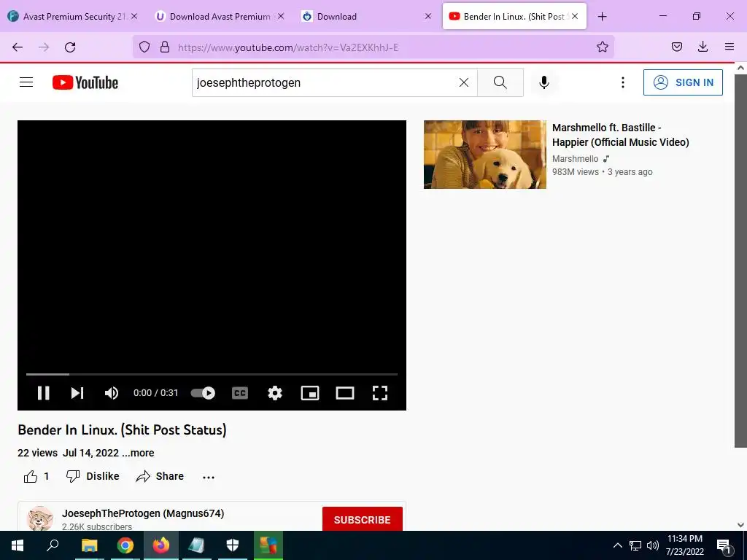
Task: Open YouTube three-dot settings menu
Action: [x=623, y=82]
